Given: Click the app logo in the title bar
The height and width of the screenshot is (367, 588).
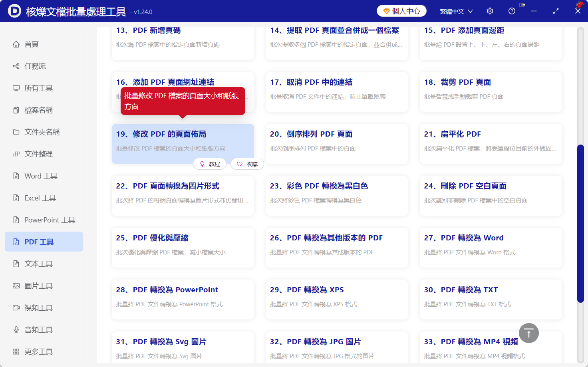Looking at the screenshot, I should 14,11.
